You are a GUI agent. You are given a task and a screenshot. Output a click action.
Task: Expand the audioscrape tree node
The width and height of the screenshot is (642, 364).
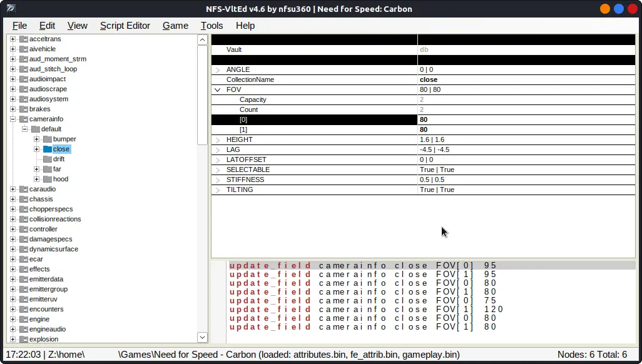[x=13, y=89]
